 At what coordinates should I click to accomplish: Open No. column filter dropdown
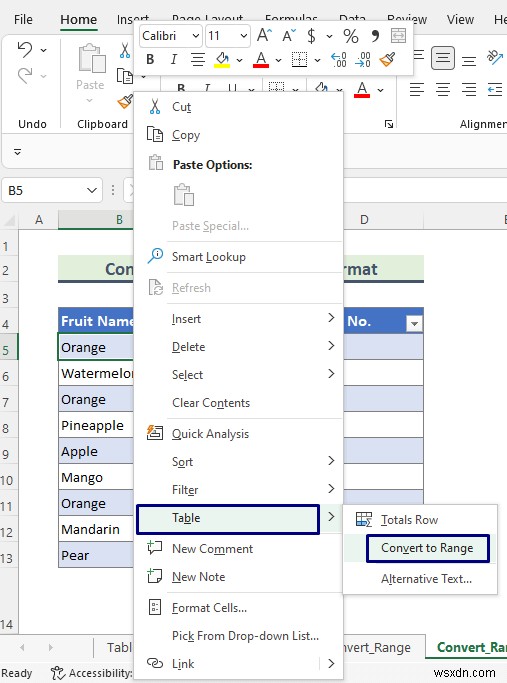pos(414,323)
